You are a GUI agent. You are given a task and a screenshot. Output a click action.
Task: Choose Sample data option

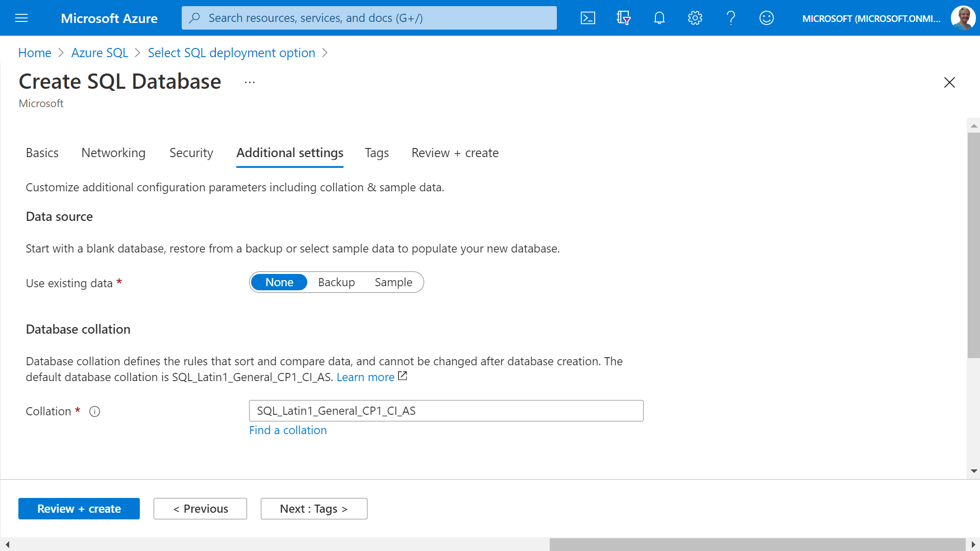[393, 282]
